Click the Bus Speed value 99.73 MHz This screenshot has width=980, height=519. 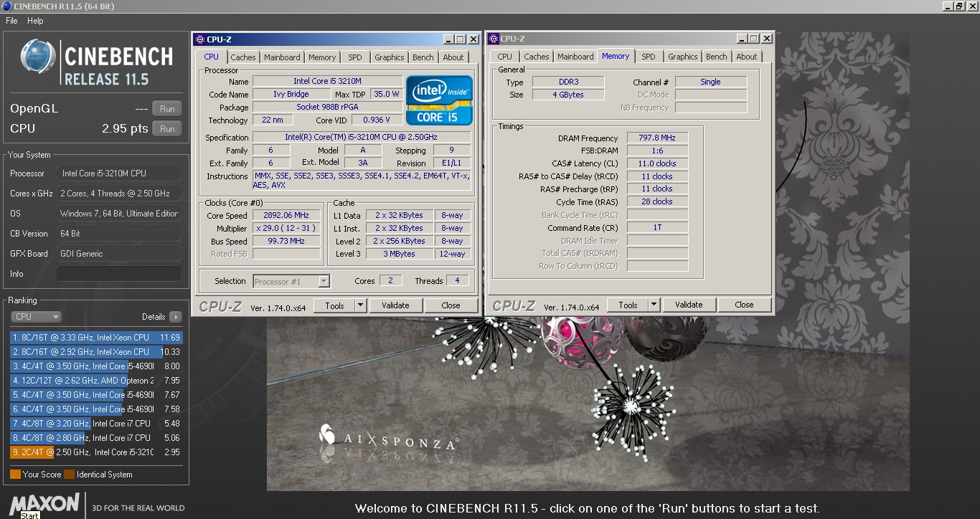pyautogui.click(x=286, y=242)
